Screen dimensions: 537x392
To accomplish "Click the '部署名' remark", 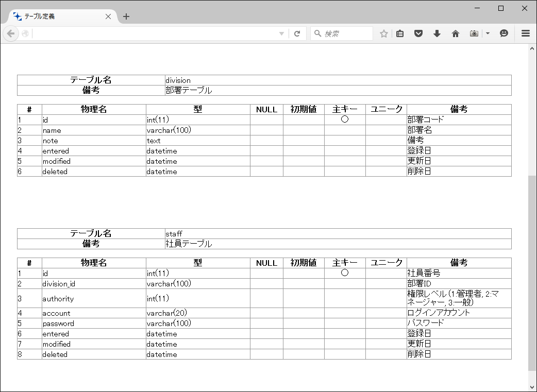I will pos(419,130).
